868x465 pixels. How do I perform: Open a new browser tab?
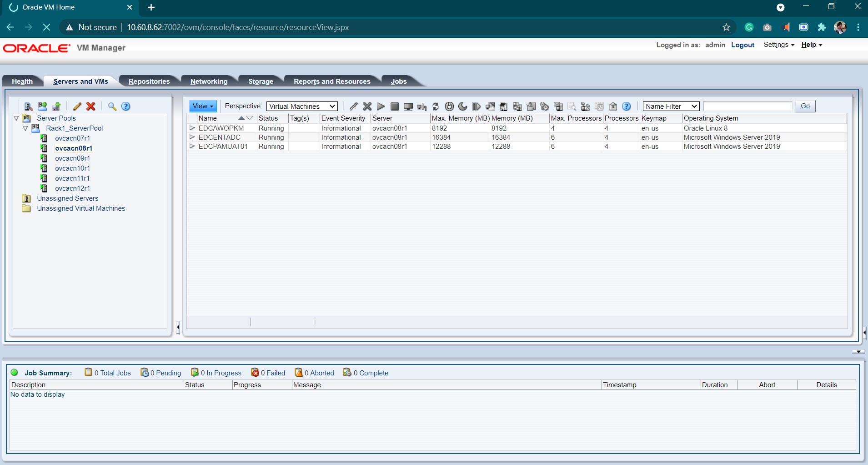point(151,7)
